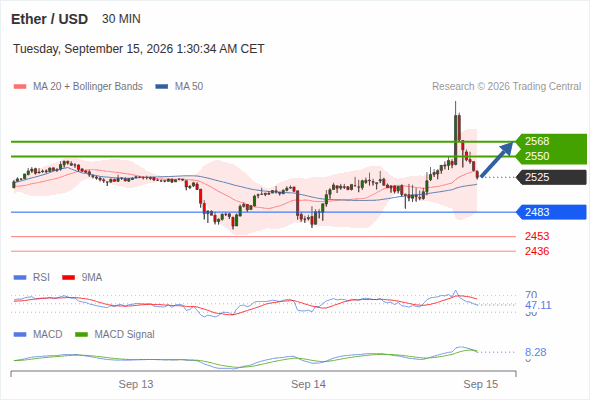Viewport: 590px width, 400px height.
Task: Click the MA 50 blue legend swatch
Action: (x=161, y=87)
